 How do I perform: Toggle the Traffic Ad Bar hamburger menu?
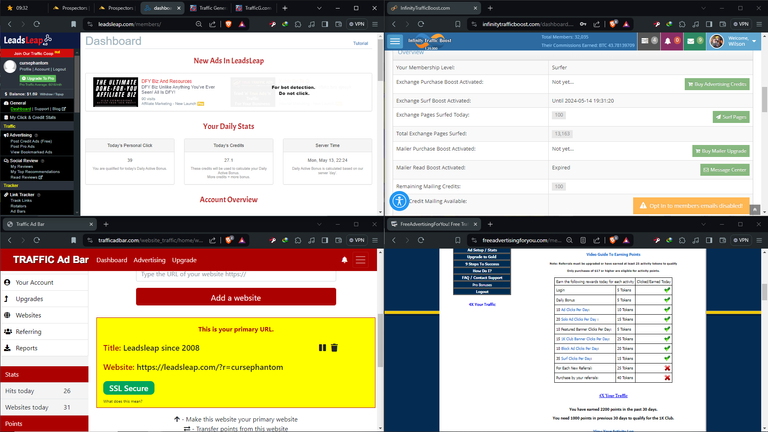coord(360,260)
